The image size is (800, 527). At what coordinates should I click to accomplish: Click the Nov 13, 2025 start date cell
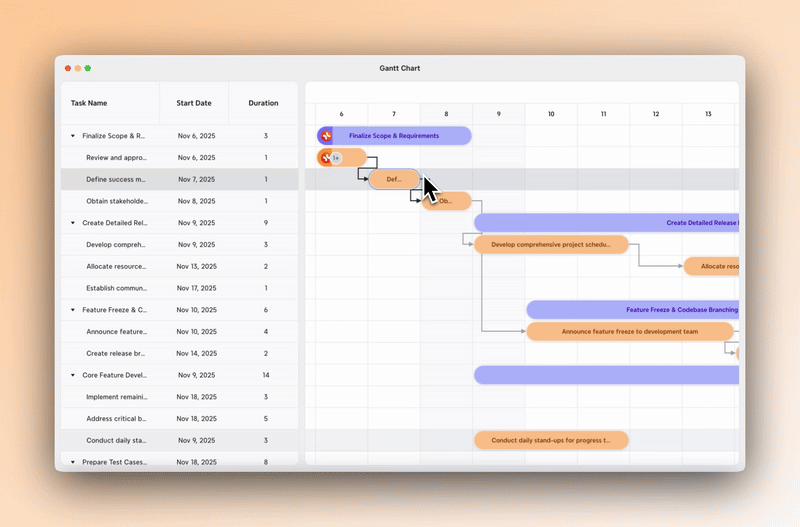pyautogui.click(x=195, y=266)
